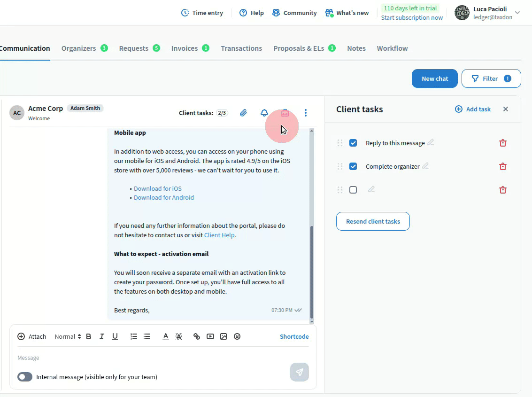This screenshot has width=532, height=397.
Task: Uncheck the "Reply to this message" task
Action: pyautogui.click(x=353, y=143)
